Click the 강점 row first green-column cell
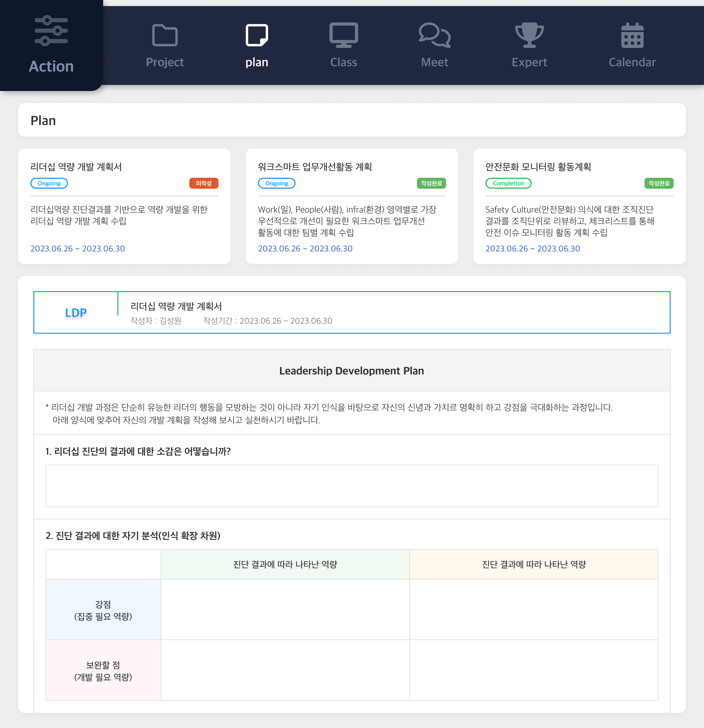704x728 pixels. click(285, 609)
